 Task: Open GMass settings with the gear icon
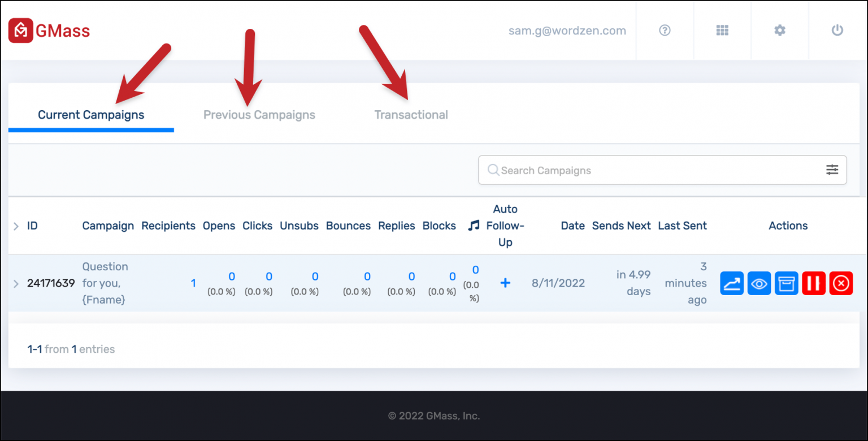click(x=780, y=31)
